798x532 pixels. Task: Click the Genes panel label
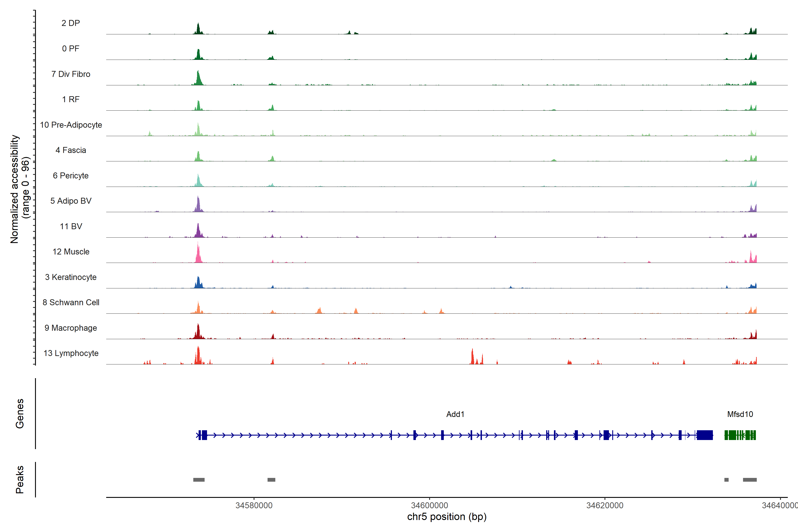pyautogui.click(x=20, y=414)
